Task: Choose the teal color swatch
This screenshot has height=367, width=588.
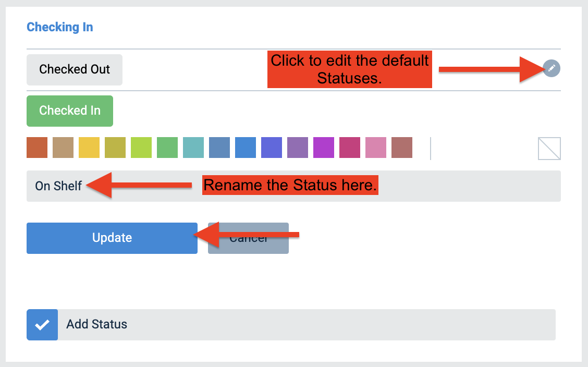Action: tap(193, 148)
